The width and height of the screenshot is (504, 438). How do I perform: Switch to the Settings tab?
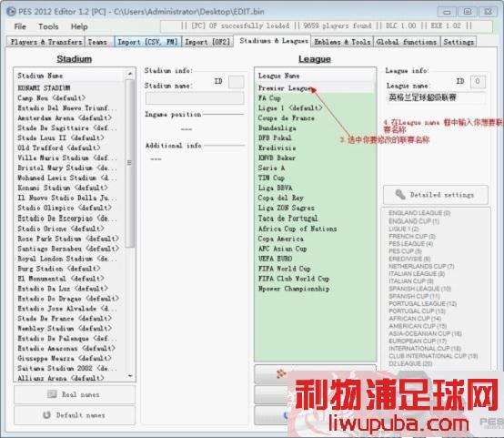[x=459, y=42]
